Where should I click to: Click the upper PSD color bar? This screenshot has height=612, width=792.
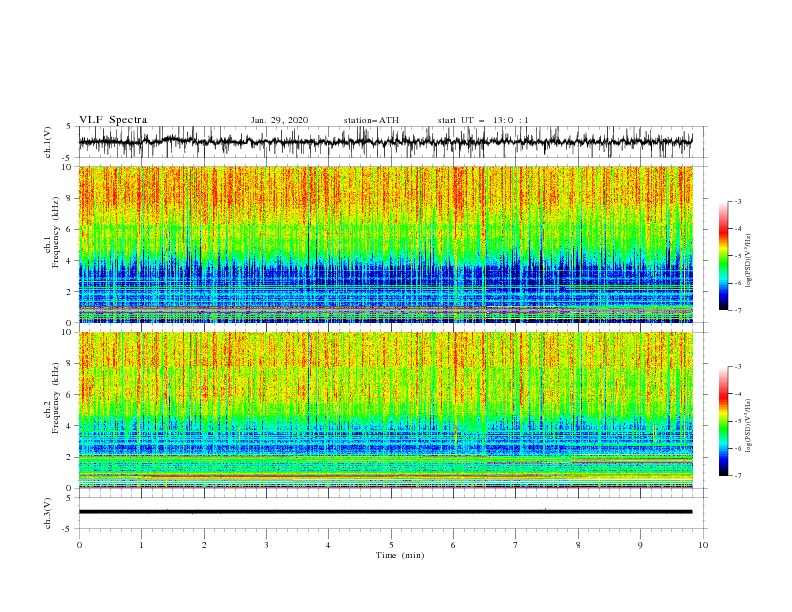coord(723,256)
